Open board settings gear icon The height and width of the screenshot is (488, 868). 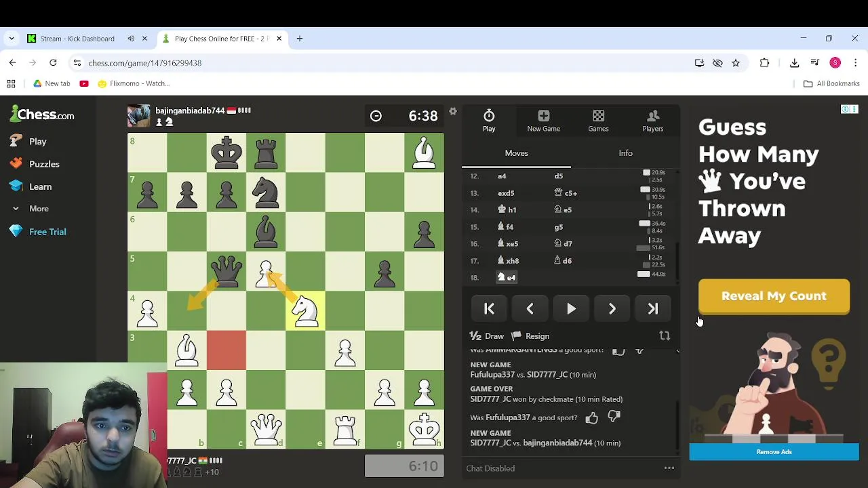tap(453, 111)
